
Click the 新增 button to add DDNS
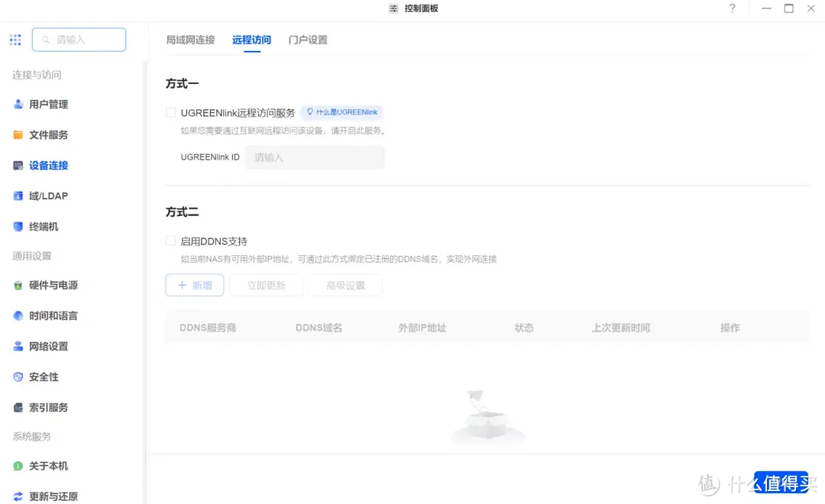point(194,285)
